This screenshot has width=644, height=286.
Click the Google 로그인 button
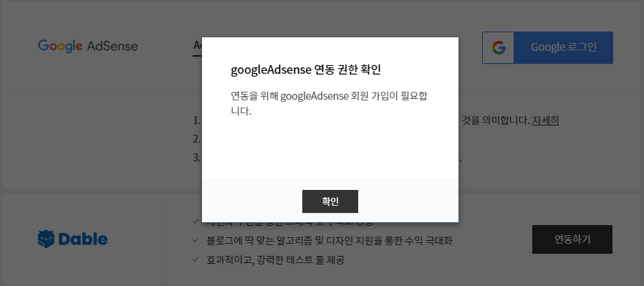pos(547,47)
